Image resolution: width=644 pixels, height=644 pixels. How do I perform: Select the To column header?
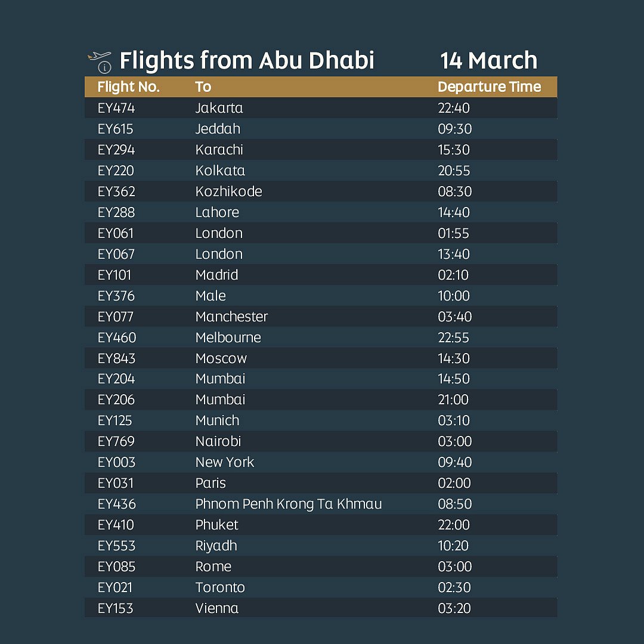pos(203,87)
